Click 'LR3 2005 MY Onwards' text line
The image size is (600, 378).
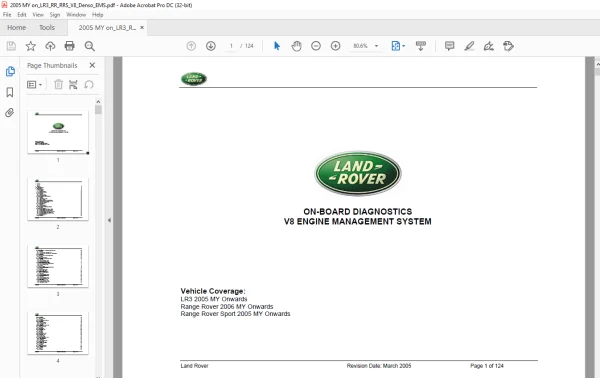point(214,299)
